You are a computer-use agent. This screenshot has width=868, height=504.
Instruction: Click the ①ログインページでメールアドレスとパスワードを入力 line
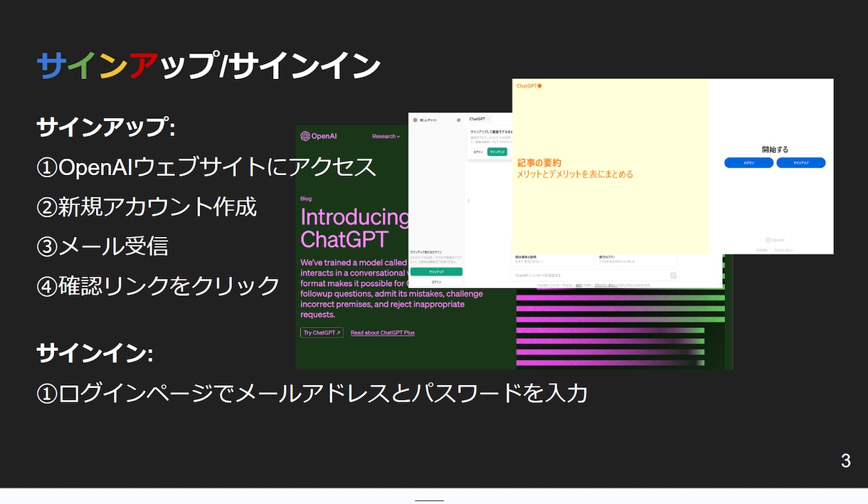[312, 393]
